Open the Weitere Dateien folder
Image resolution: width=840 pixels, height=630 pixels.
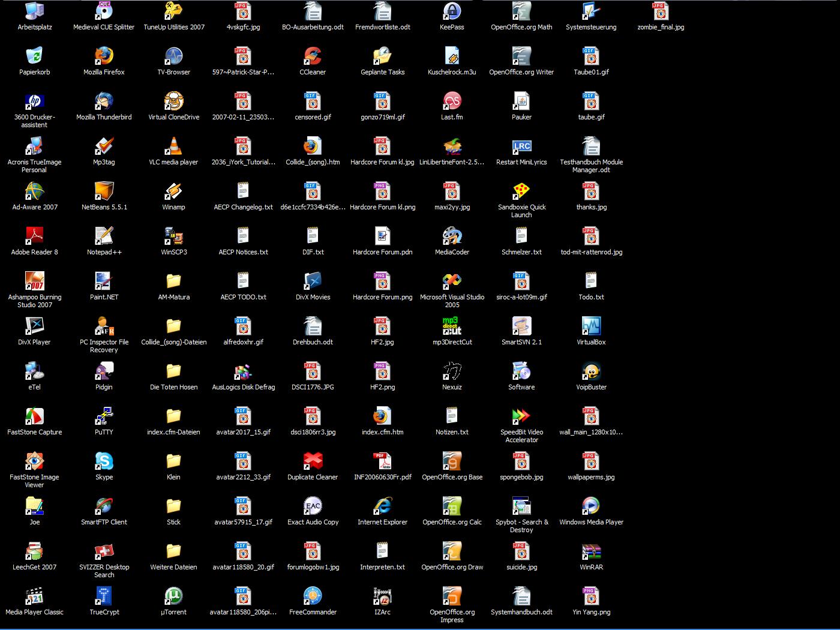(174, 551)
